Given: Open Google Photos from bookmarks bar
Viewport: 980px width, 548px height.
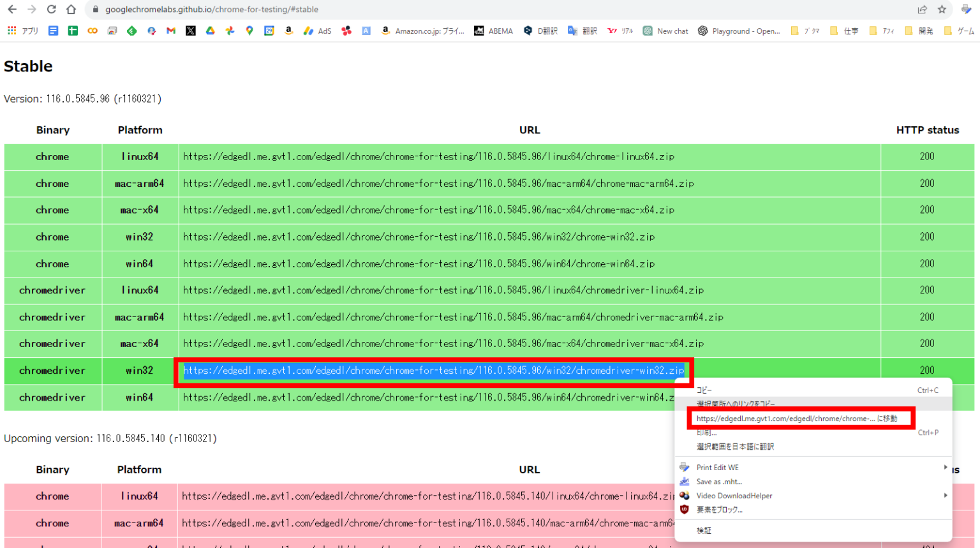Looking at the screenshot, I should 229,30.
